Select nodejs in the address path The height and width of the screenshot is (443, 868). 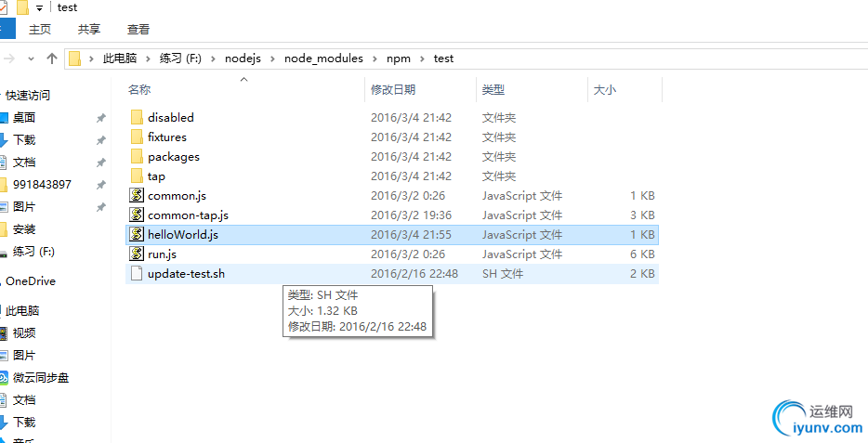(243, 59)
